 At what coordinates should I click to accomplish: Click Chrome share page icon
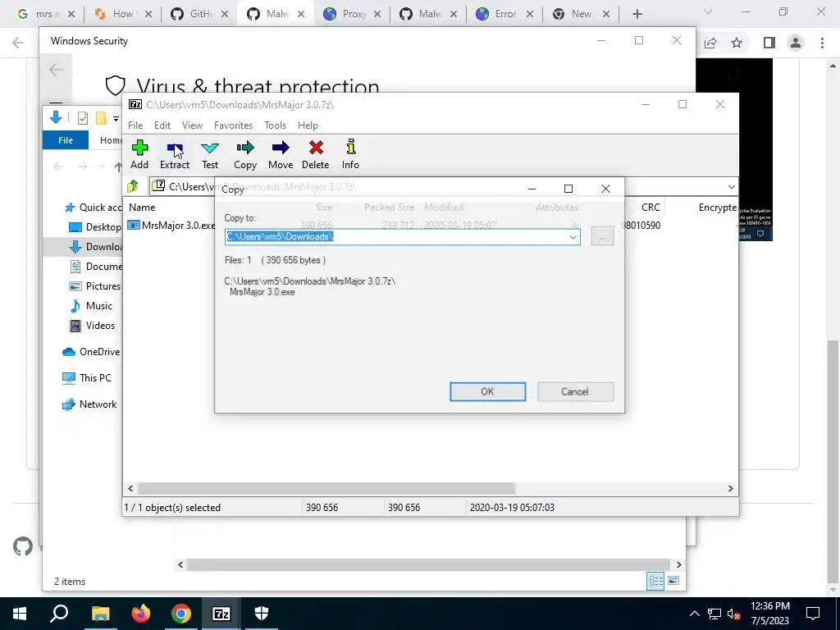710,43
